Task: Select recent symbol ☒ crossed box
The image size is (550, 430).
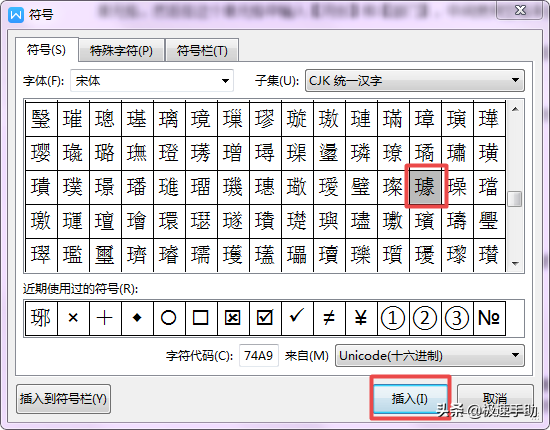Action: [233, 318]
